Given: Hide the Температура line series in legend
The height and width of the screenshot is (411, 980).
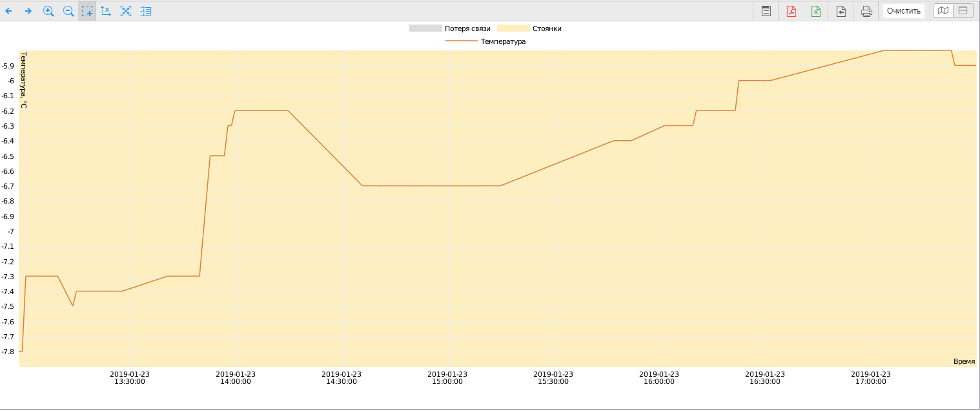Looking at the screenshot, I should tap(485, 41).
